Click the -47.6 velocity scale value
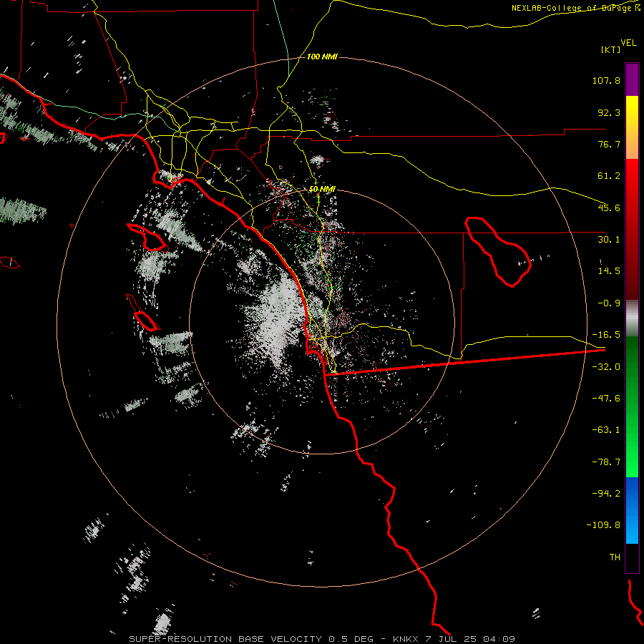This screenshot has width=644, height=644. tap(606, 399)
